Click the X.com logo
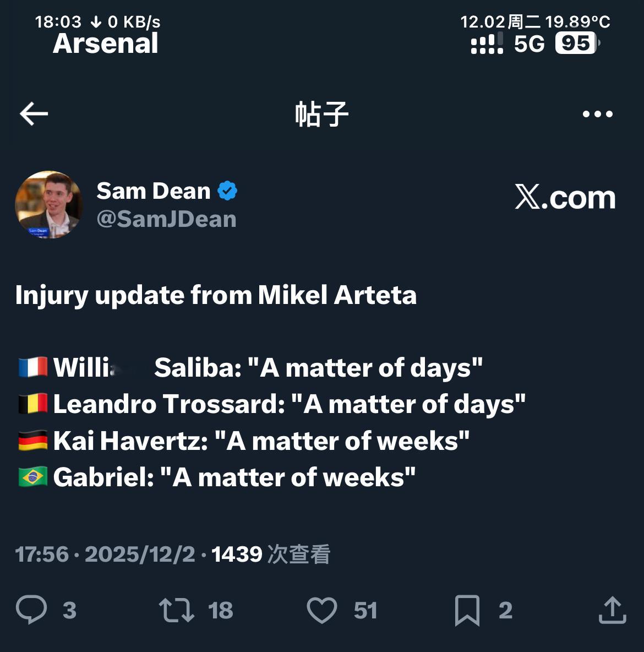The height and width of the screenshot is (652, 644). coord(565,197)
